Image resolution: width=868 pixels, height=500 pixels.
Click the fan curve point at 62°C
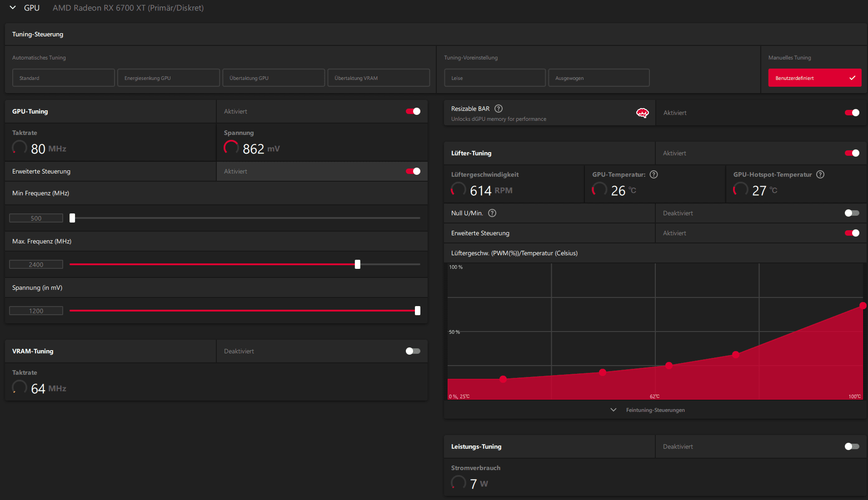tap(669, 365)
